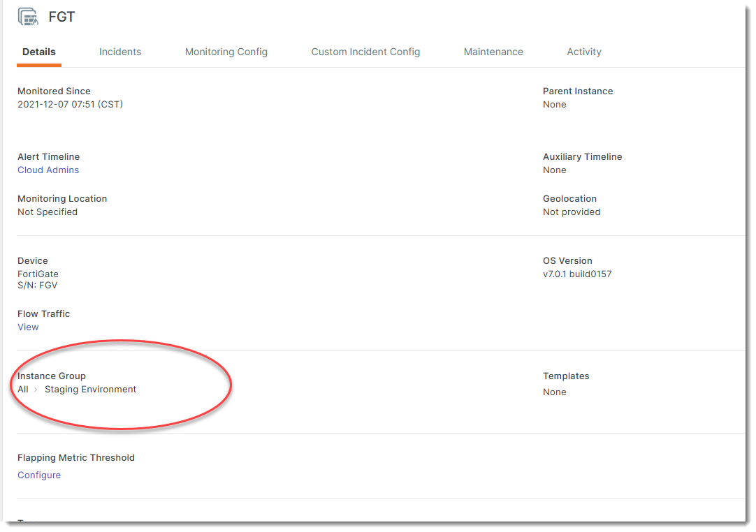Image resolution: width=756 pixels, height=532 pixels.
Task: Click the Flow Traffic View link
Action: (x=28, y=327)
